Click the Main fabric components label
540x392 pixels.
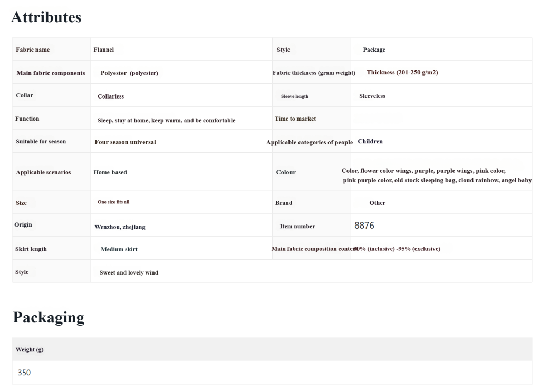pyautogui.click(x=51, y=73)
